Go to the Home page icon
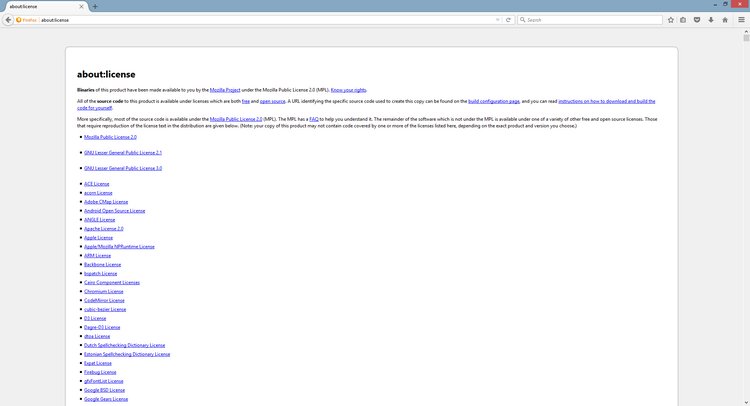 coord(725,20)
